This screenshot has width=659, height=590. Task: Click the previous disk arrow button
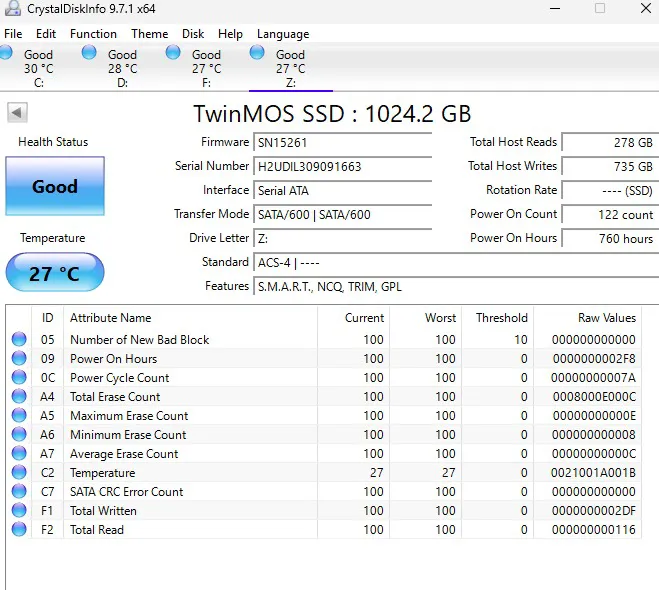coord(17,113)
